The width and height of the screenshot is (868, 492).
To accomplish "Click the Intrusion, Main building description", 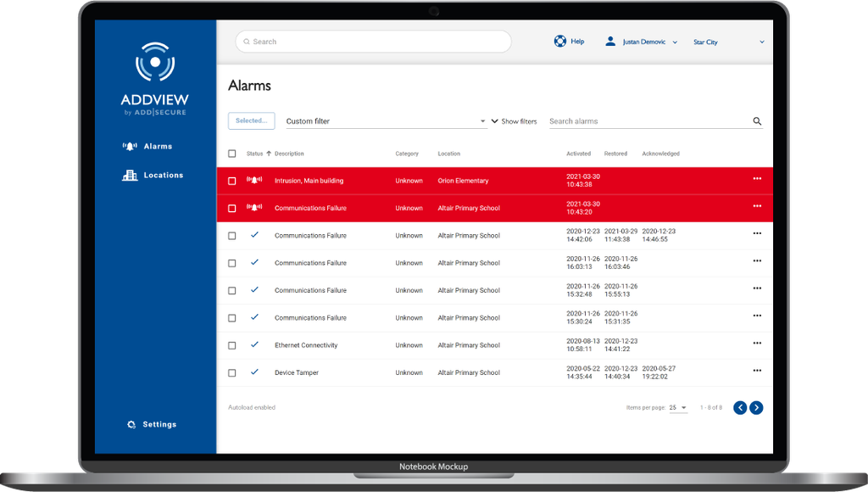I will pos(309,181).
